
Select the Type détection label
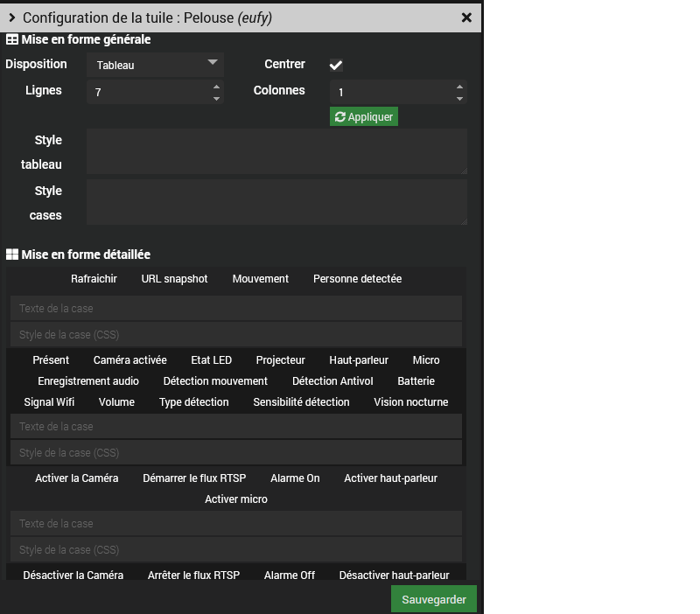(193, 402)
